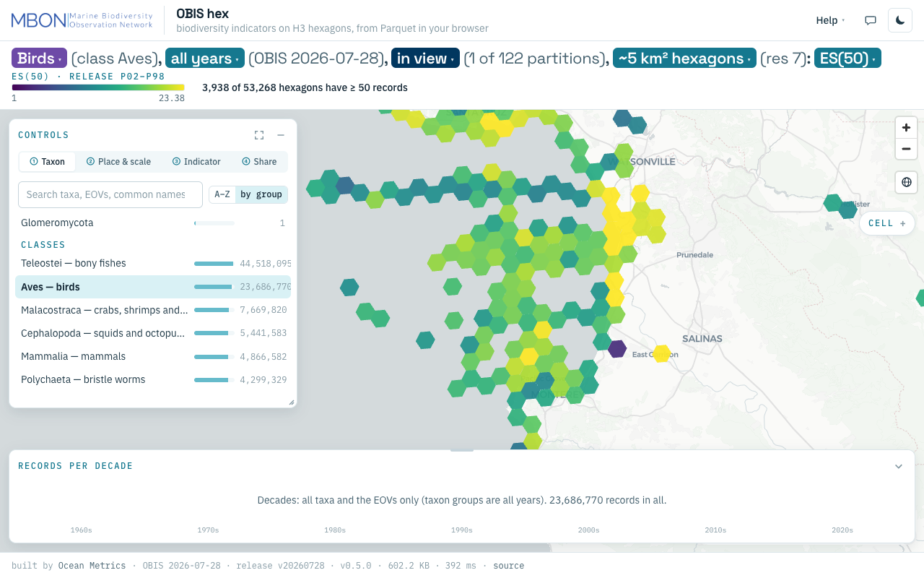The image size is (924, 578).
Task: Toggle dark mode with the moon button
Action: pyautogui.click(x=900, y=20)
